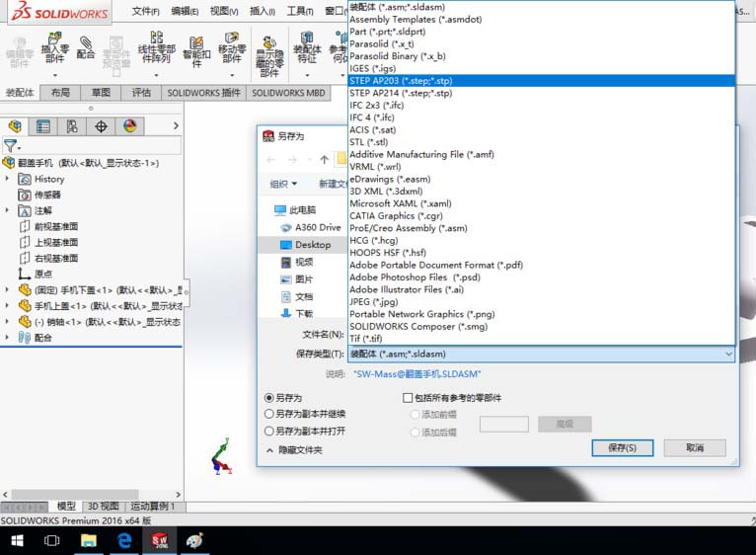Open the 编辑(E) menu
This screenshot has height=555, width=756.
pyautogui.click(x=185, y=11)
